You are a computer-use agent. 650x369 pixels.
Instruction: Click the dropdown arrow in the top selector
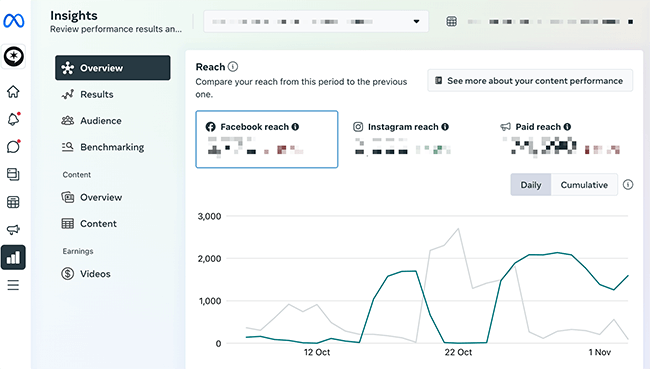coord(416,22)
